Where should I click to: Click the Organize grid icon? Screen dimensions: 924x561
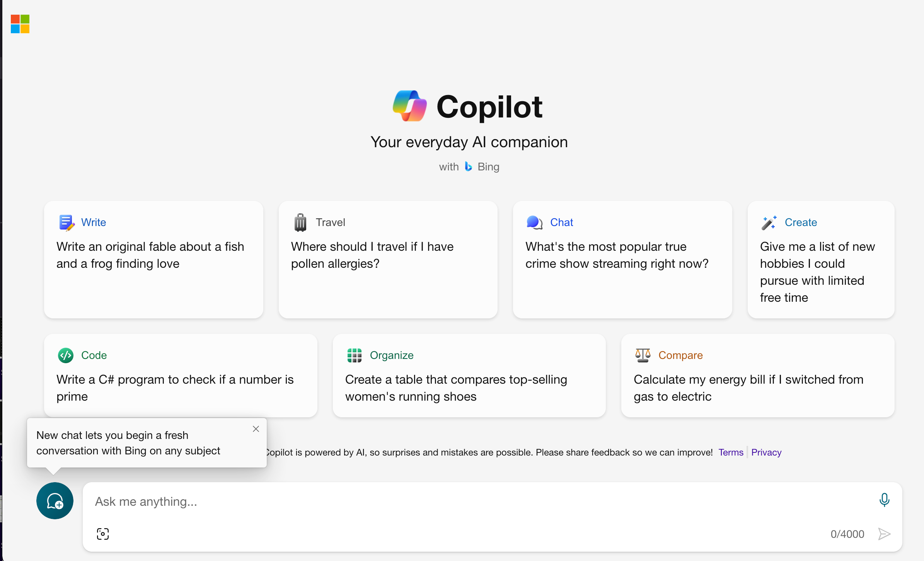pyautogui.click(x=354, y=355)
